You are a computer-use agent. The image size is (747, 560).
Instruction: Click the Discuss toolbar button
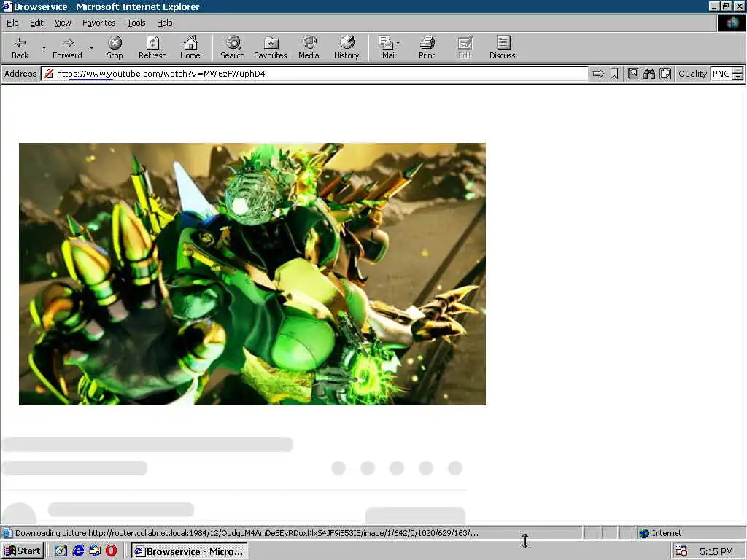[502, 47]
